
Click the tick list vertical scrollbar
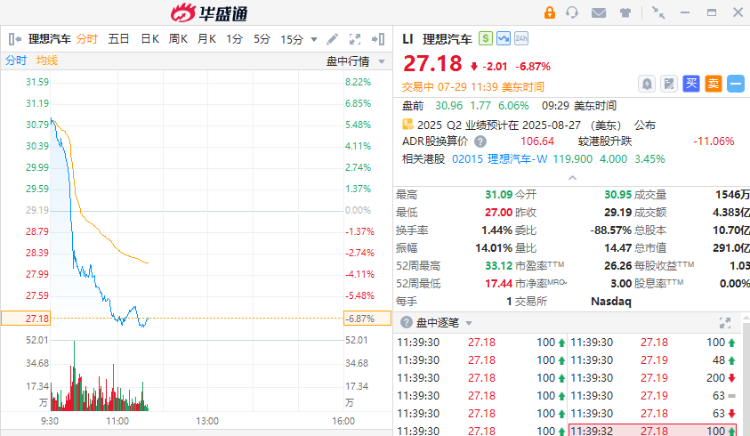click(746, 375)
